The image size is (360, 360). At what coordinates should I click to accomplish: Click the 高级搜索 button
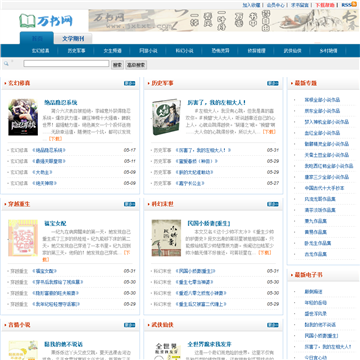[x=136, y=65]
